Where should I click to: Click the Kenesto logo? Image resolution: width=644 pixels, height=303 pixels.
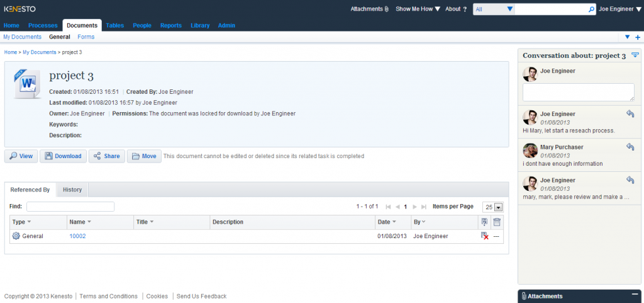19,9
